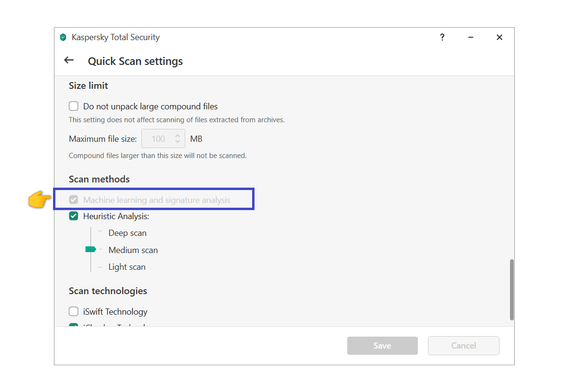Click the Maximum file size input field
Screen dimensions: 563x392
tap(158, 139)
